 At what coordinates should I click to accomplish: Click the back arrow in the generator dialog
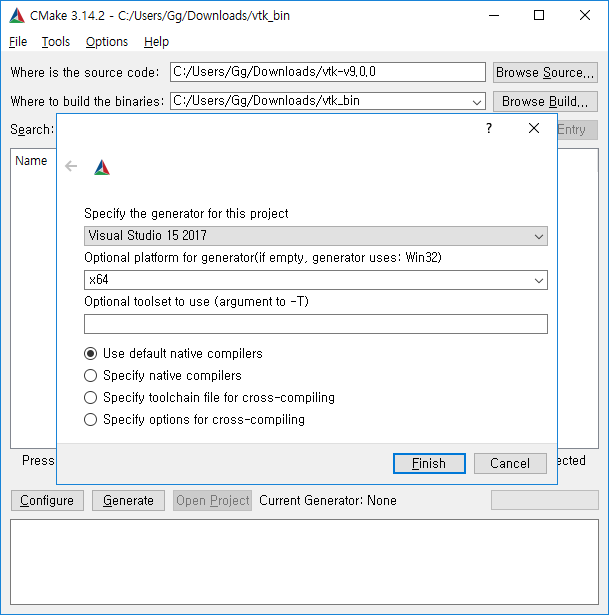tap(71, 166)
